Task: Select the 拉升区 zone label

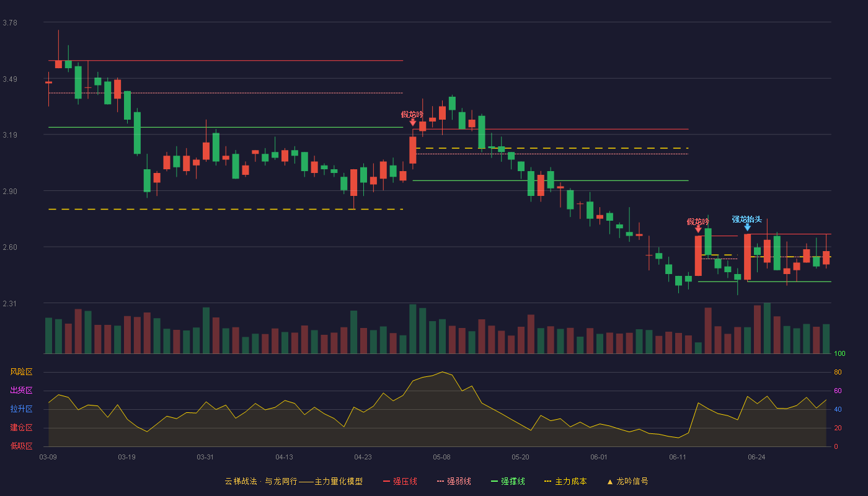Action: 21,409
